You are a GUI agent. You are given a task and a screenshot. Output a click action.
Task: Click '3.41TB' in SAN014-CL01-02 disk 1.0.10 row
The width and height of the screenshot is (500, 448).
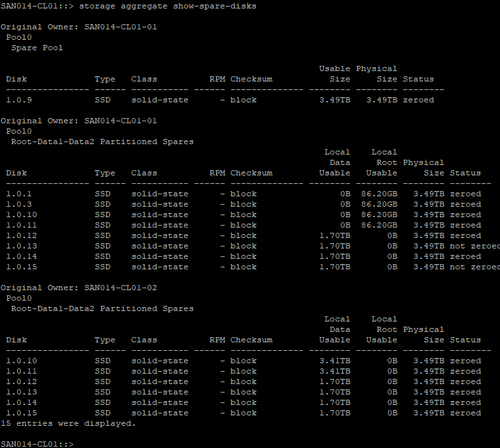tap(335, 361)
